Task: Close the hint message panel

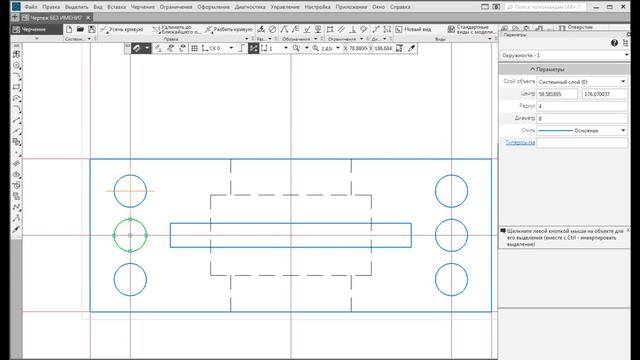Action: pos(628,231)
